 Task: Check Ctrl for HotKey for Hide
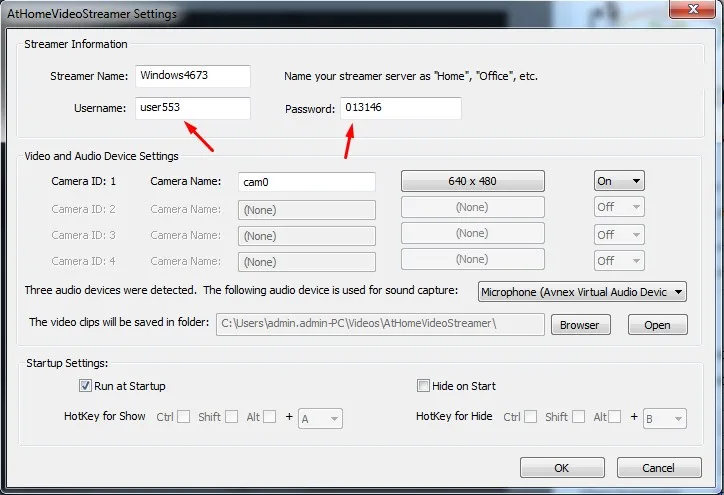tap(531, 417)
